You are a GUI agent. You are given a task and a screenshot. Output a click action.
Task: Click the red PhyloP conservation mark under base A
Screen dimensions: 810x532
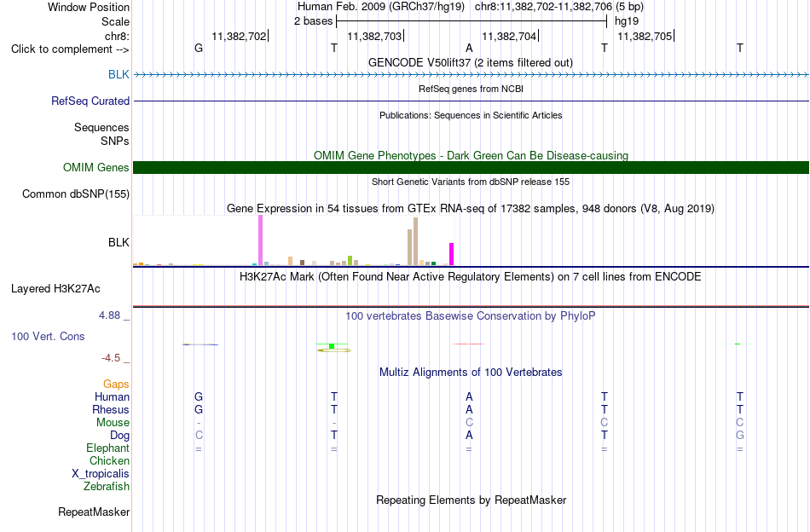tap(469, 344)
